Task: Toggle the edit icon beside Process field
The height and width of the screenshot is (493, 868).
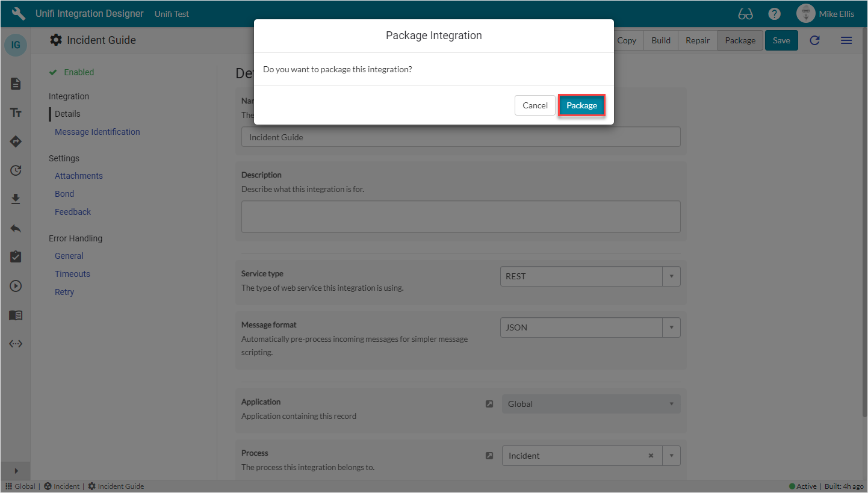Action: tap(489, 455)
